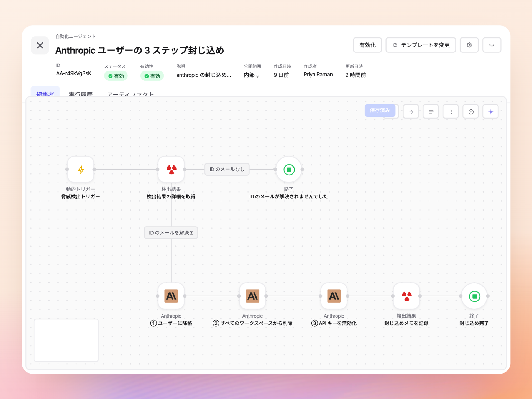This screenshot has height=399, width=532.
Task: Click the 有効性 有効 badge
Action: [x=152, y=76]
